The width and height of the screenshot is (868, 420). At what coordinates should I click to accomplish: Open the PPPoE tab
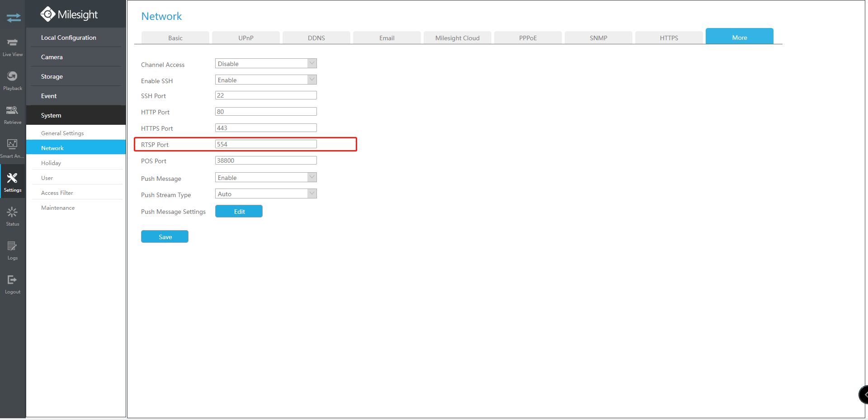tap(528, 38)
